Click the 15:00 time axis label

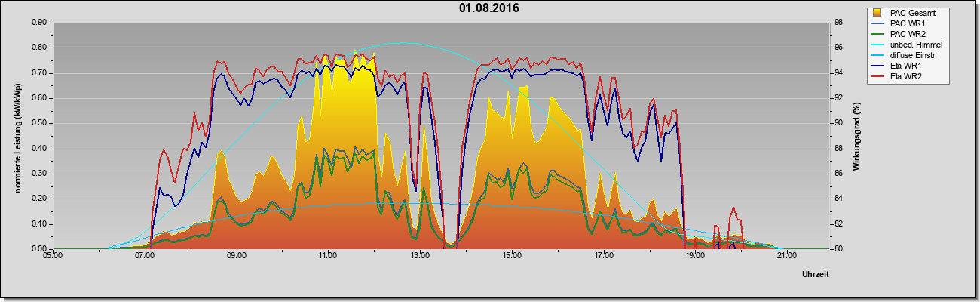click(x=512, y=256)
